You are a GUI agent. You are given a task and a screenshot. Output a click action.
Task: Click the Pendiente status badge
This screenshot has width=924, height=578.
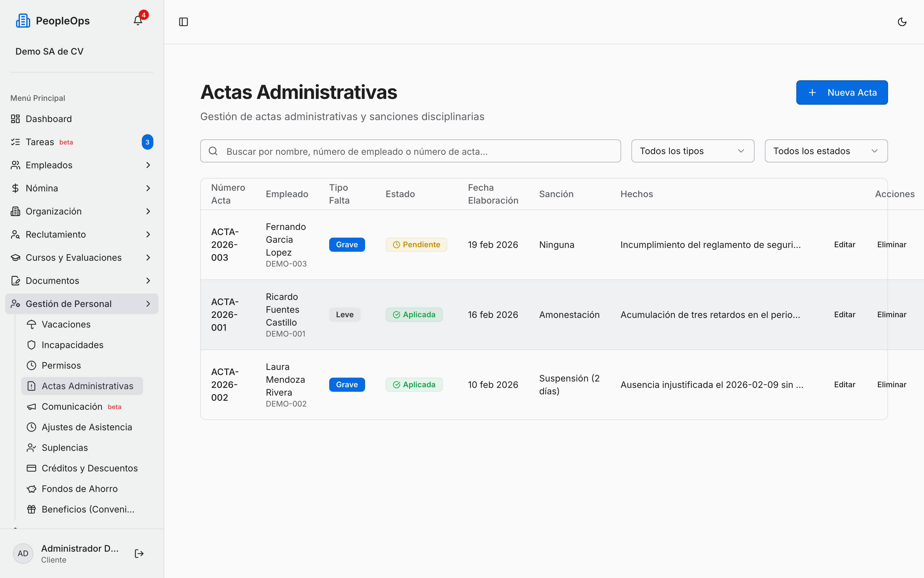pyautogui.click(x=416, y=245)
